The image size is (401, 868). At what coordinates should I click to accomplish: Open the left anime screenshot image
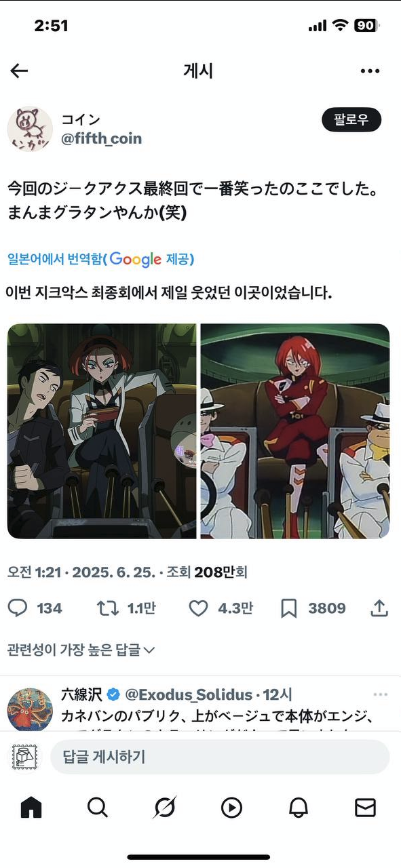click(102, 431)
